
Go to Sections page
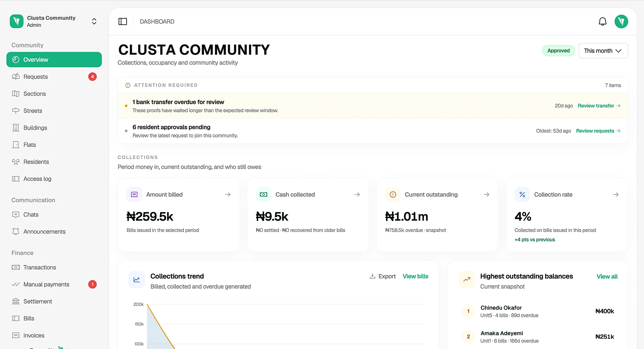[x=54, y=94]
